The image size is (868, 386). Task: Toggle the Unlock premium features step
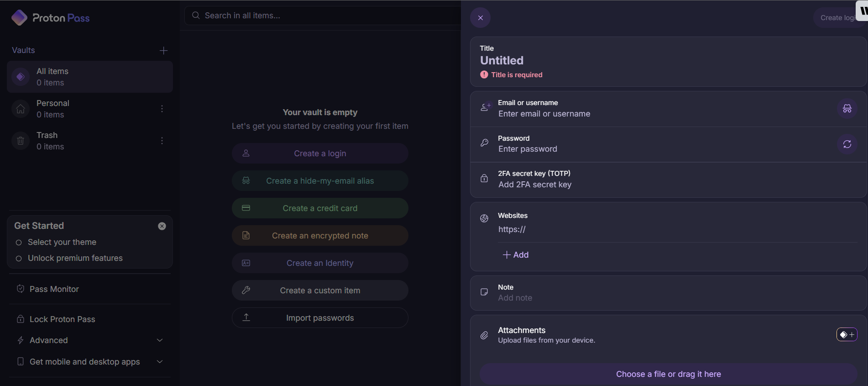click(x=19, y=259)
